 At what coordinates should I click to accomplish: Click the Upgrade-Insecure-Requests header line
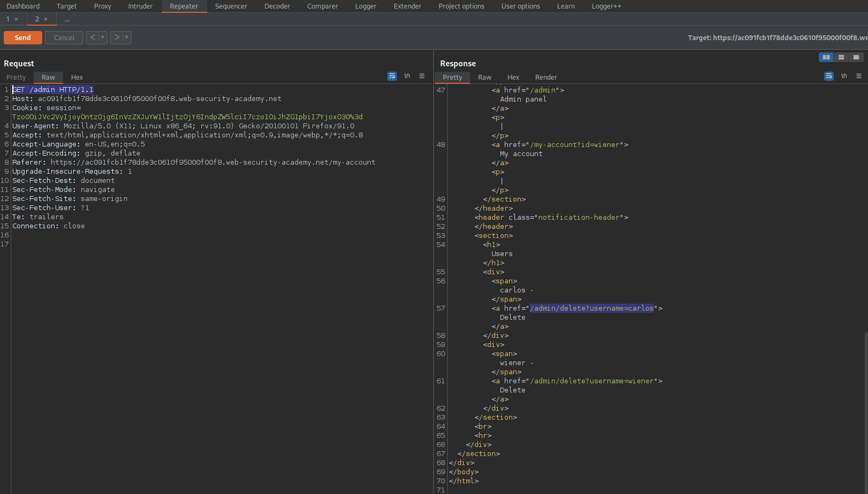pyautogui.click(x=72, y=172)
